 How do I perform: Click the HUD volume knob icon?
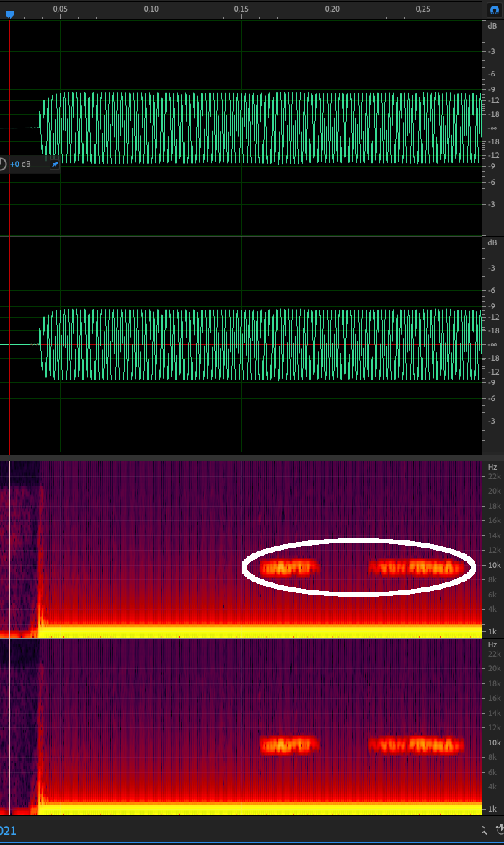(2, 164)
